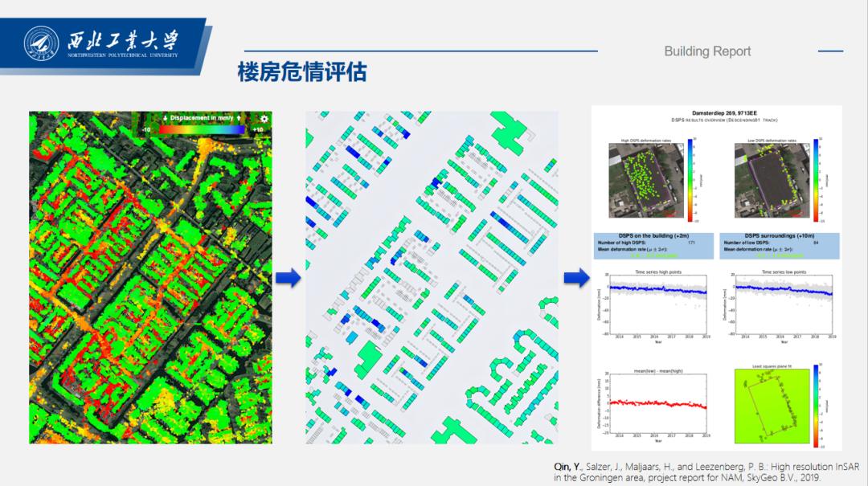Select the InSAR displacement satellite map image
The width and height of the screenshot is (868, 486).
click(150, 277)
